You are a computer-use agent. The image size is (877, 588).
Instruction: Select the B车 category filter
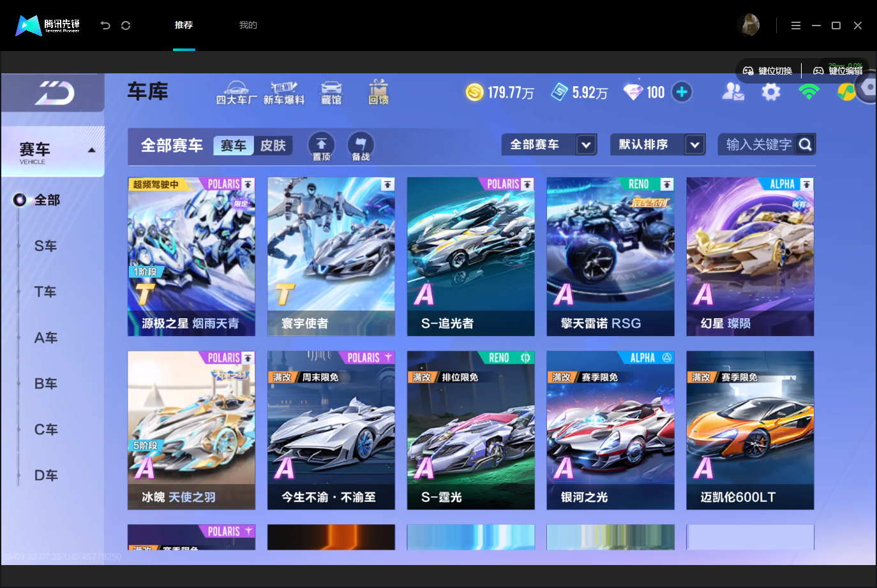[x=46, y=384]
